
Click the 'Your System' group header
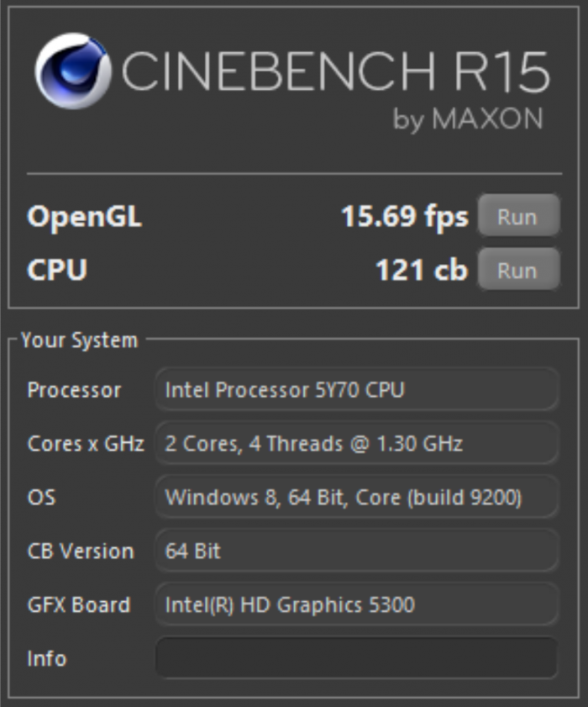point(79,340)
